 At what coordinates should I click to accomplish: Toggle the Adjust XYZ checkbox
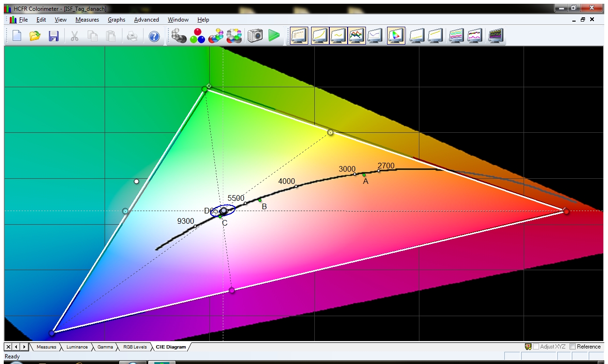tap(536, 347)
